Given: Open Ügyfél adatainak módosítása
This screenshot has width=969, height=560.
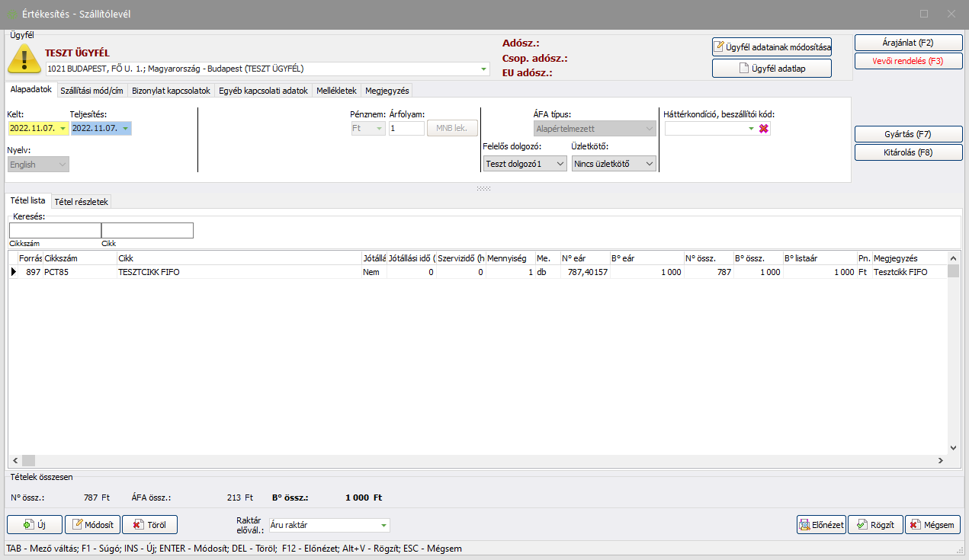Looking at the screenshot, I should coord(772,46).
